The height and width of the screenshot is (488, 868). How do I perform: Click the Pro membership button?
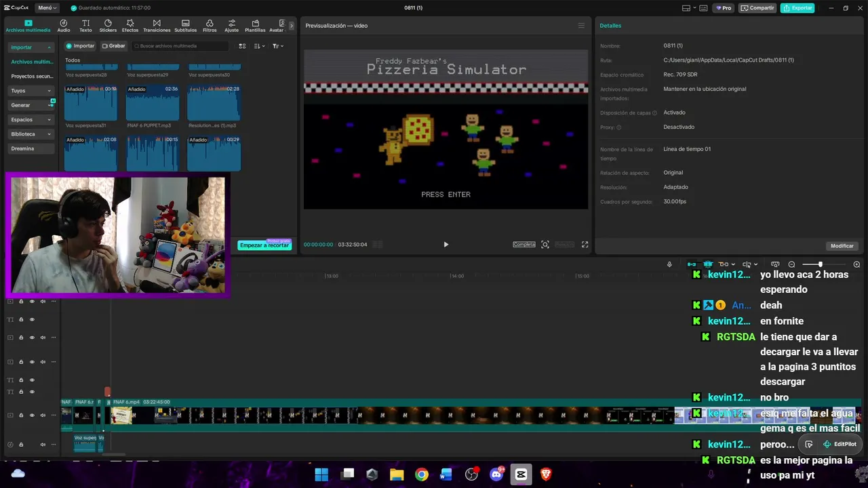coord(723,8)
